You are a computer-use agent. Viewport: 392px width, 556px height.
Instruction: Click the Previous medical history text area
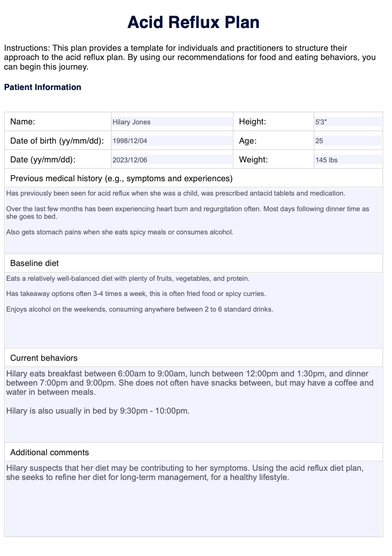click(194, 220)
